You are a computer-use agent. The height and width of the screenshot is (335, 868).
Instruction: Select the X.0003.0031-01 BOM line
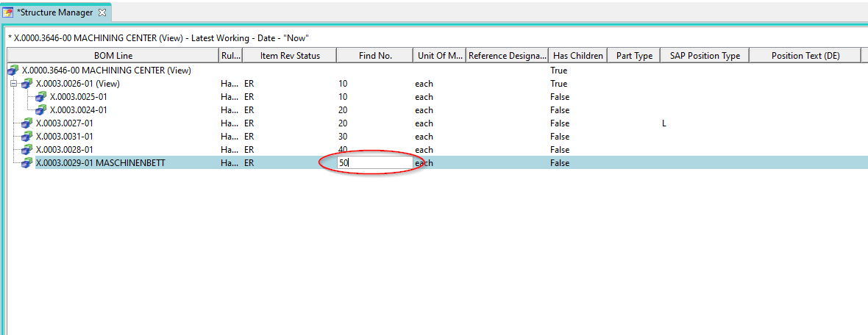click(x=65, y=137)
